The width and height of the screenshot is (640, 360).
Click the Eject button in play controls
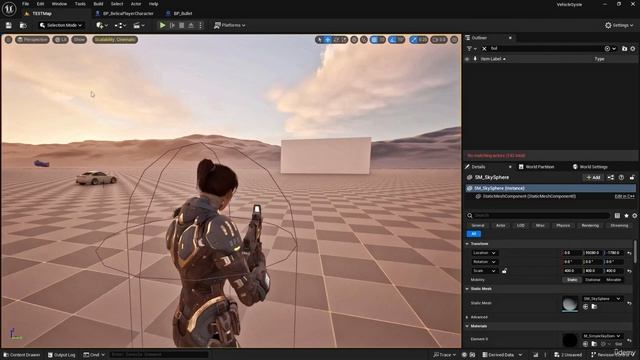[191, 25]
